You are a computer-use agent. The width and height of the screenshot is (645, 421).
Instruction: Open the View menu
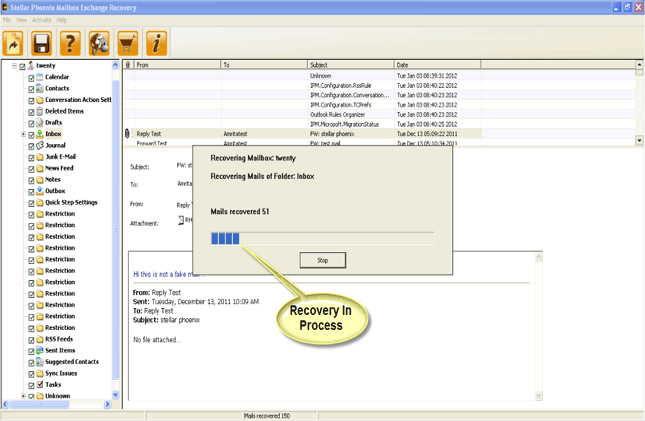21,20
